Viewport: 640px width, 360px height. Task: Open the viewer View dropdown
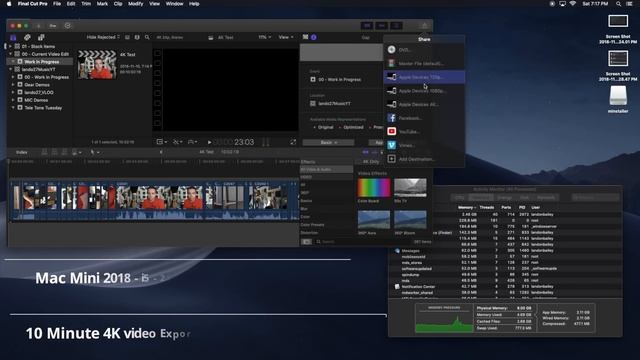tap(286, 37)
